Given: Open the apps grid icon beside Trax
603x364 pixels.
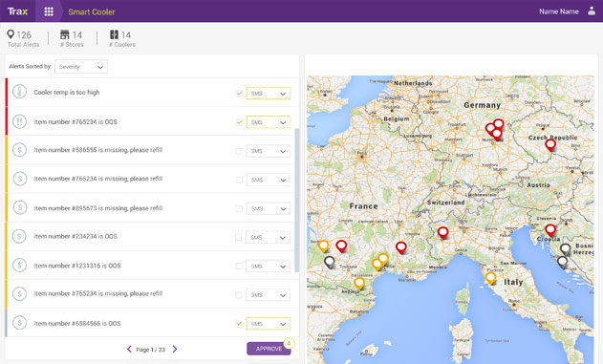Looking at the screenshot, I should click(49, 11).
